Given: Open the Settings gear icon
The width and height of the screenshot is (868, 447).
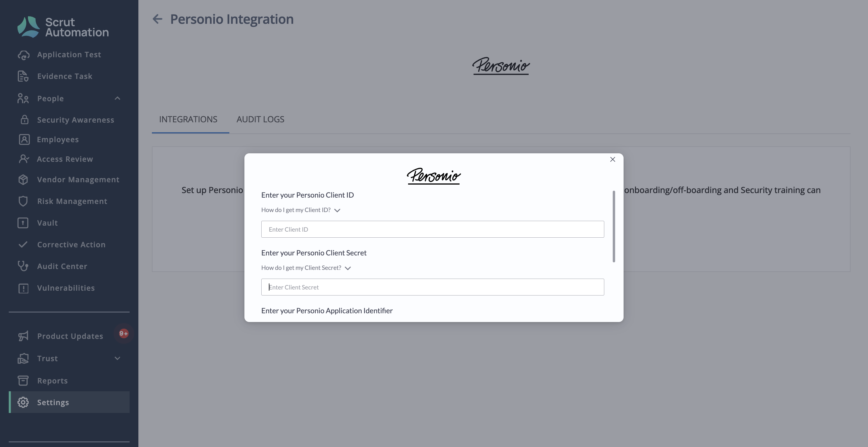Looking at the screenshot, I should click(x=23, y=402).
